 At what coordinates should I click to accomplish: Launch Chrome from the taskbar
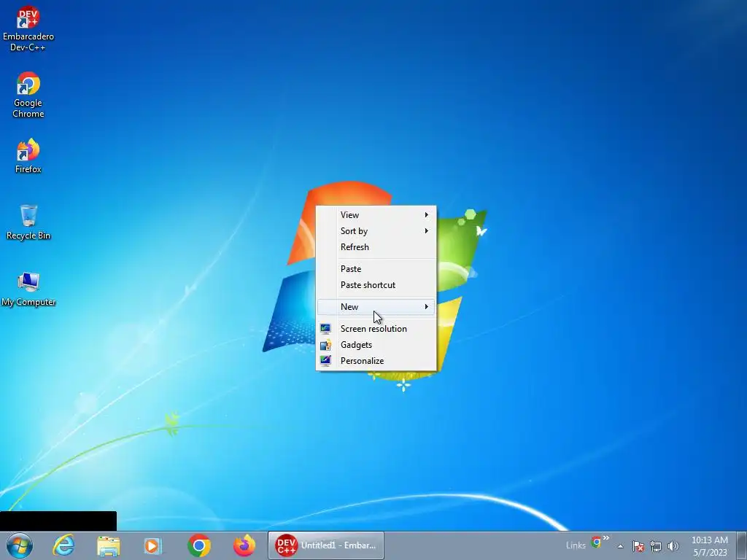coord(199,545)
